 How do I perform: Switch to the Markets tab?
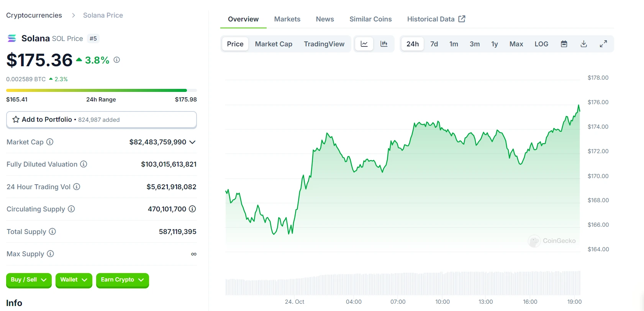(287, 19)
